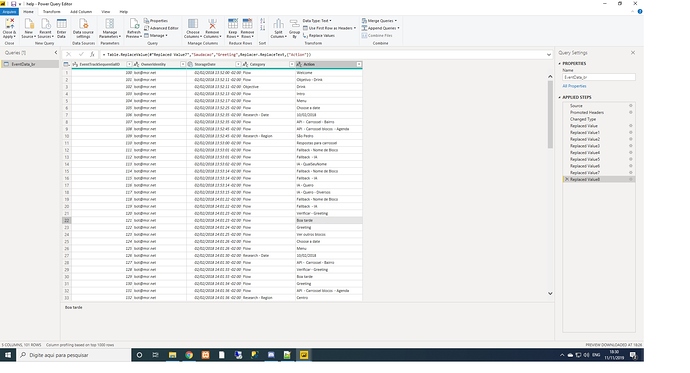
Task: Select the Replaced Value3 applied step
Action: click(x=585, y=146)
